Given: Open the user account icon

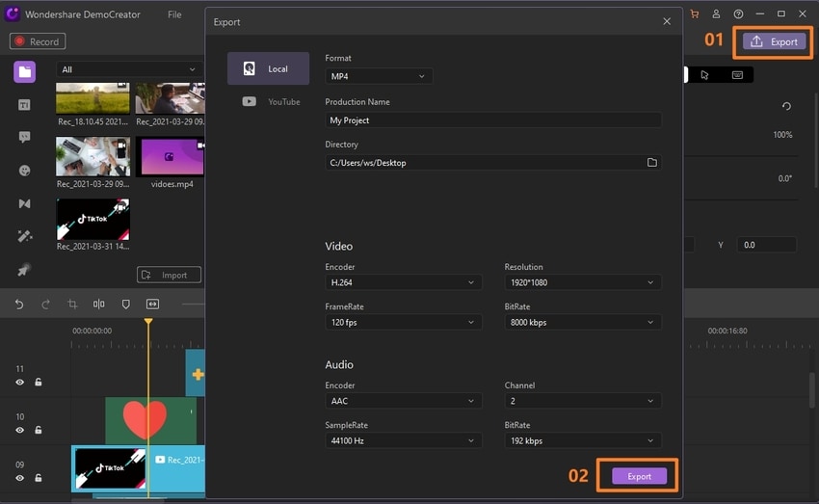Looking at the screenshot, I should coord(716,14).
